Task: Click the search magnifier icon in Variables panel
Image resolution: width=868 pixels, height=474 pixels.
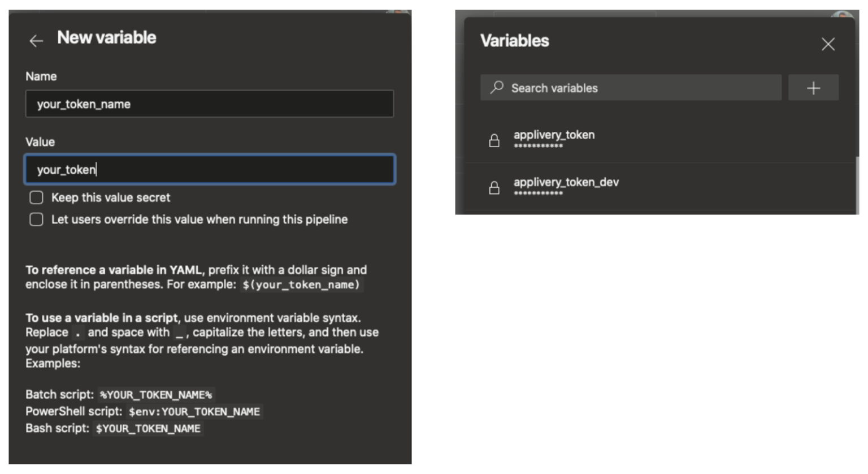Action: pyautogui.click(x=496, y=88)
